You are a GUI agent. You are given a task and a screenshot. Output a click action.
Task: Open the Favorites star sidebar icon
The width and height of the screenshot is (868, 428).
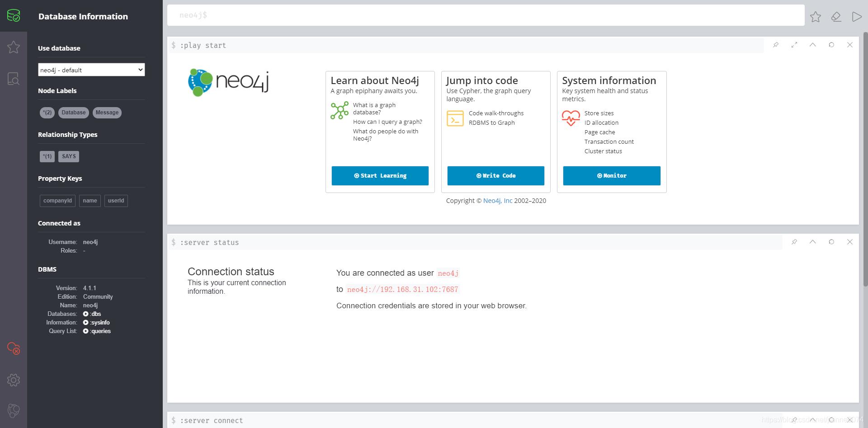[x=14, y=47]
